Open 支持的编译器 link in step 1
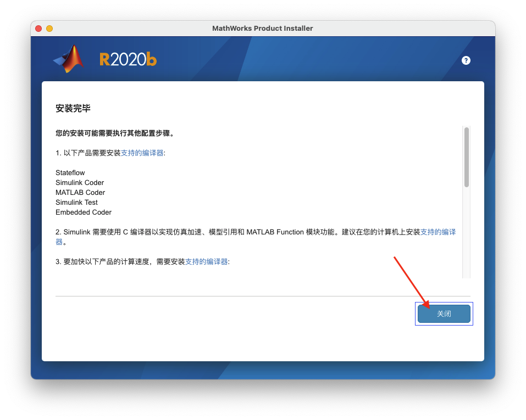This screenshot has height=420, width=526. pos(142,153)
